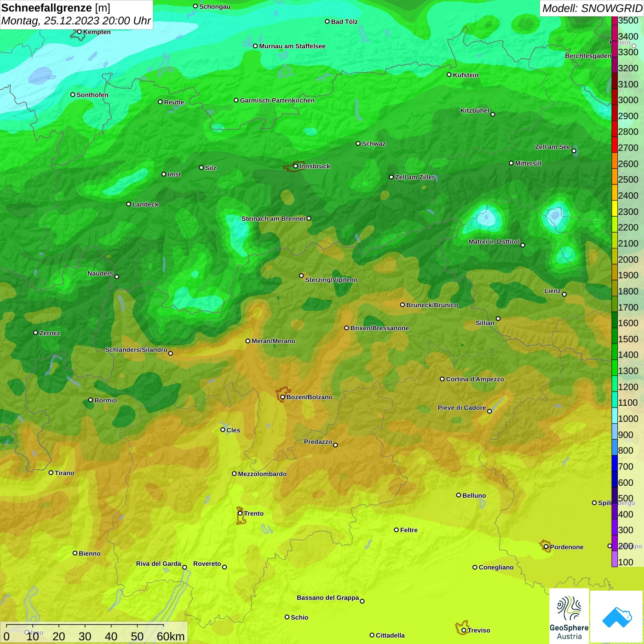
Task: Click the Belluno location marker
Action: tap(458, 495)
